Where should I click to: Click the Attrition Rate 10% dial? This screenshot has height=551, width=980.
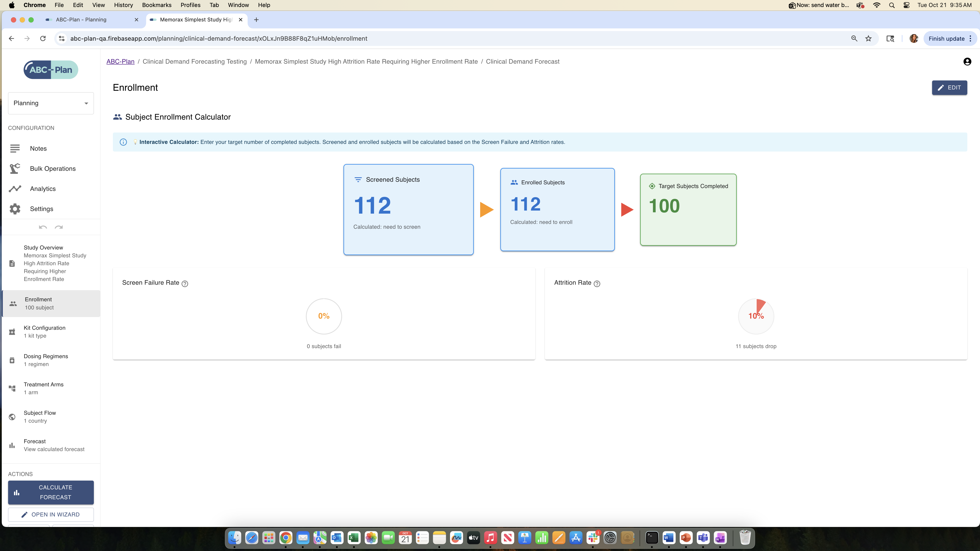756,316
